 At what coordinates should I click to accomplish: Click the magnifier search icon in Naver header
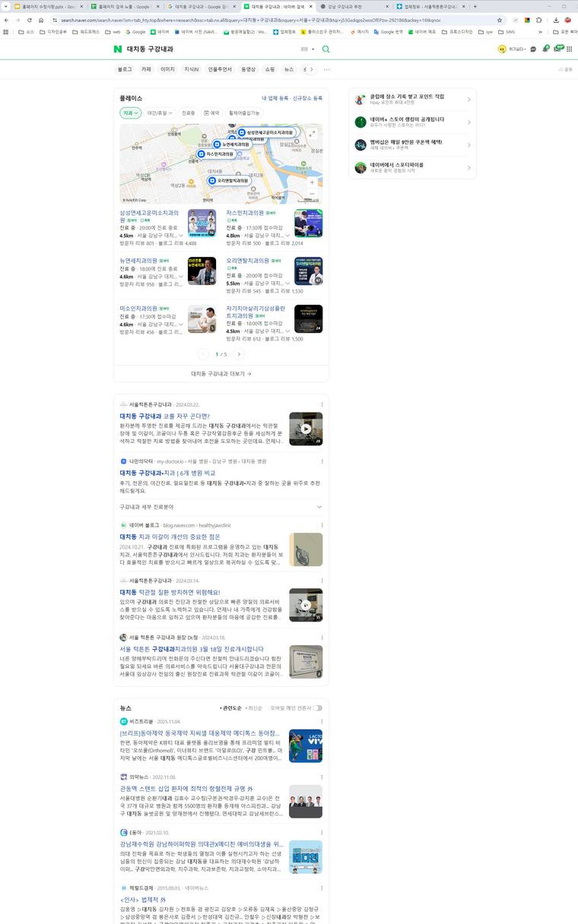(326, 49)
